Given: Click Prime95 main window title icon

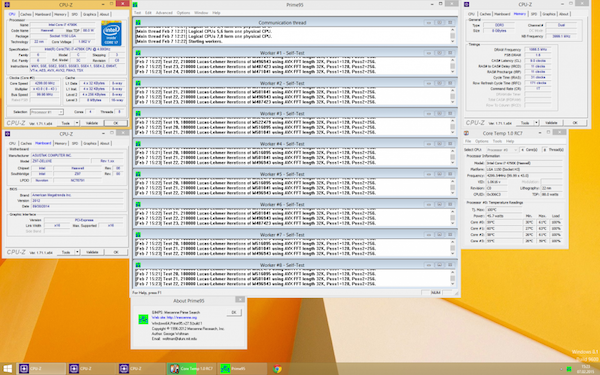Looking at the screenshot, I should [135, 5].
